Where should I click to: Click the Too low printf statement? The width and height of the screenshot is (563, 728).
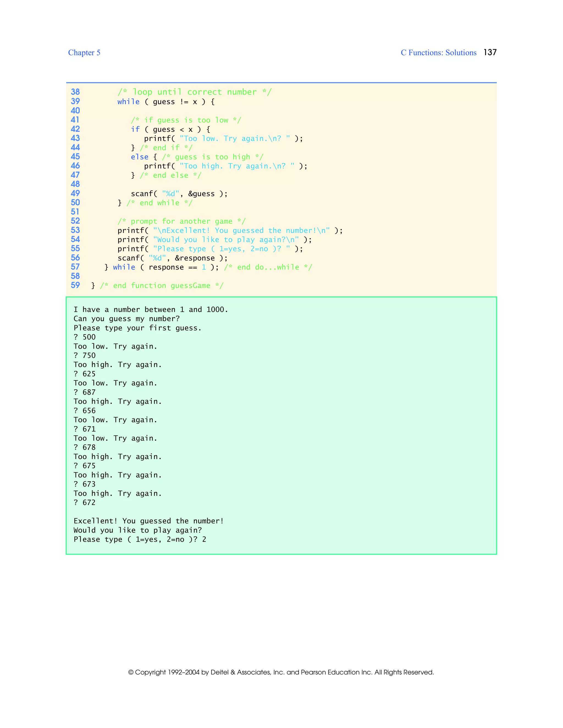[223, 139]
